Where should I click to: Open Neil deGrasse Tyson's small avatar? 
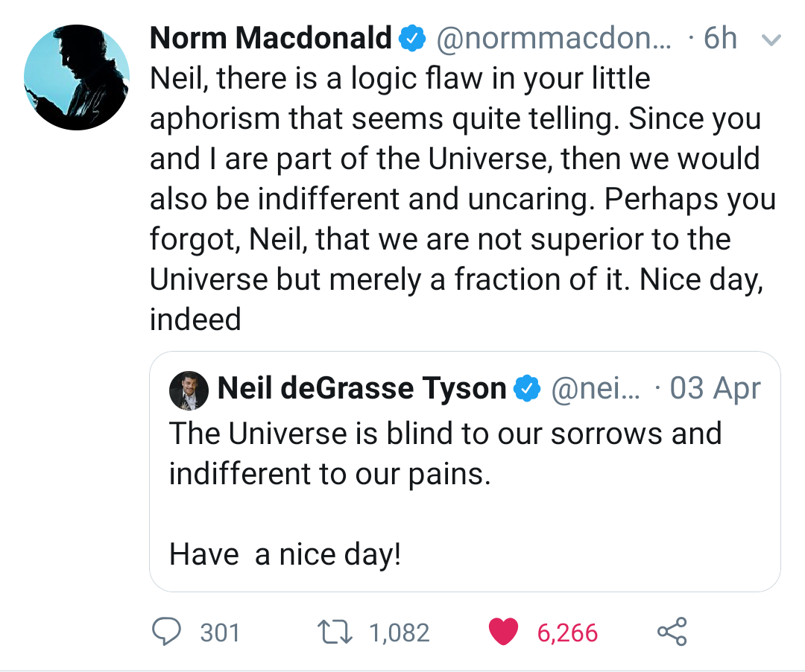pos(189,390)
